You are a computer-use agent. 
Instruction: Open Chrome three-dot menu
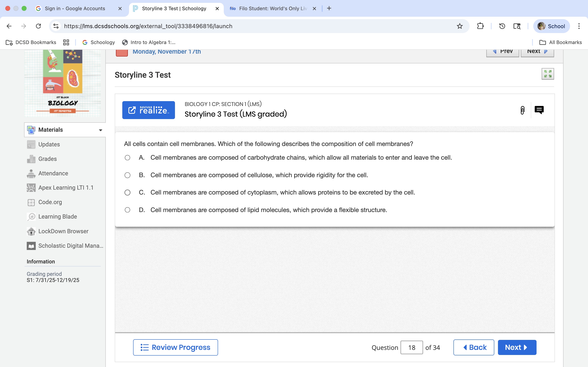coord(579,26)
